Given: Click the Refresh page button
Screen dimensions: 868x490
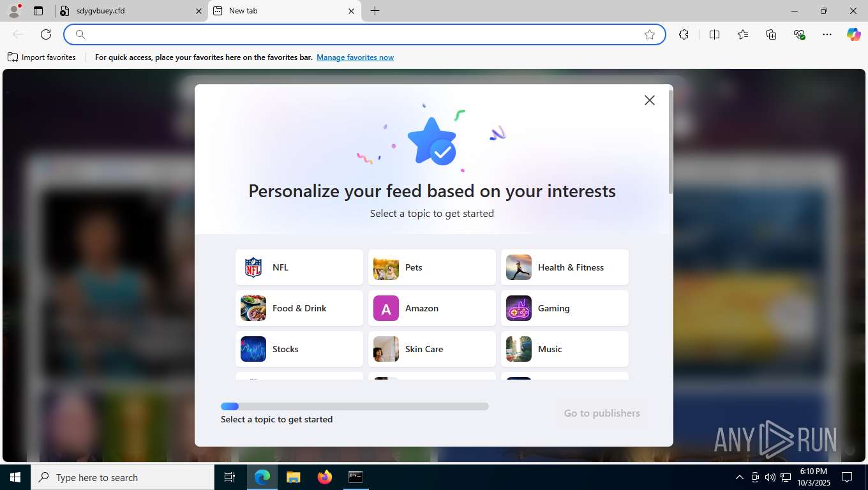Looking at the screenshot, I should (46, 34).
